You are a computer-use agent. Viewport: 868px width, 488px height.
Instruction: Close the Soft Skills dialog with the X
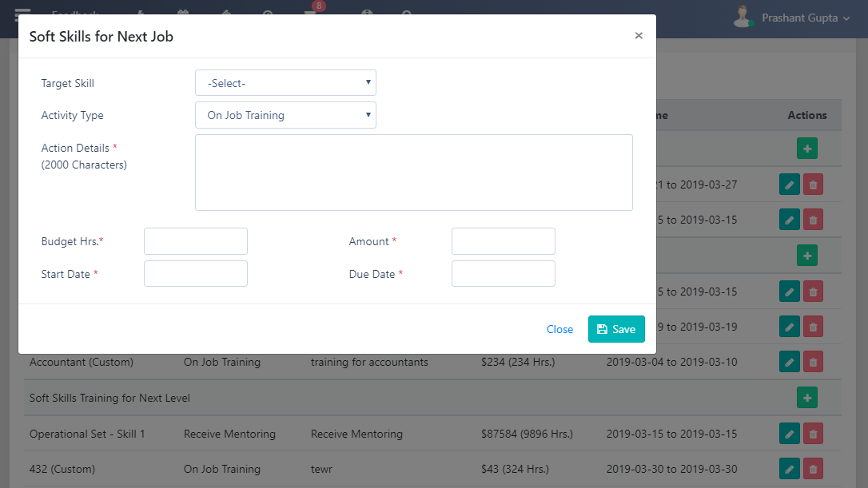pos(639,36)
